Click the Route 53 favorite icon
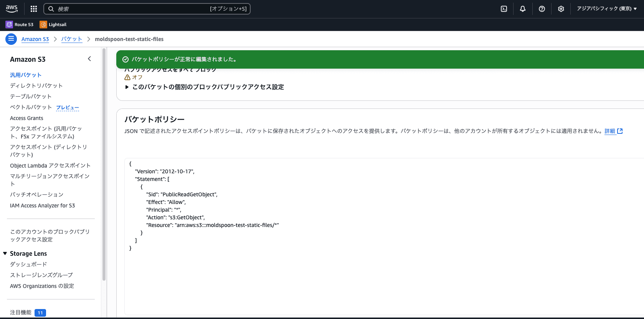Image resolution: width=644 pixels, height=319 pixels. pyautogui.click(x=9, y=25)
